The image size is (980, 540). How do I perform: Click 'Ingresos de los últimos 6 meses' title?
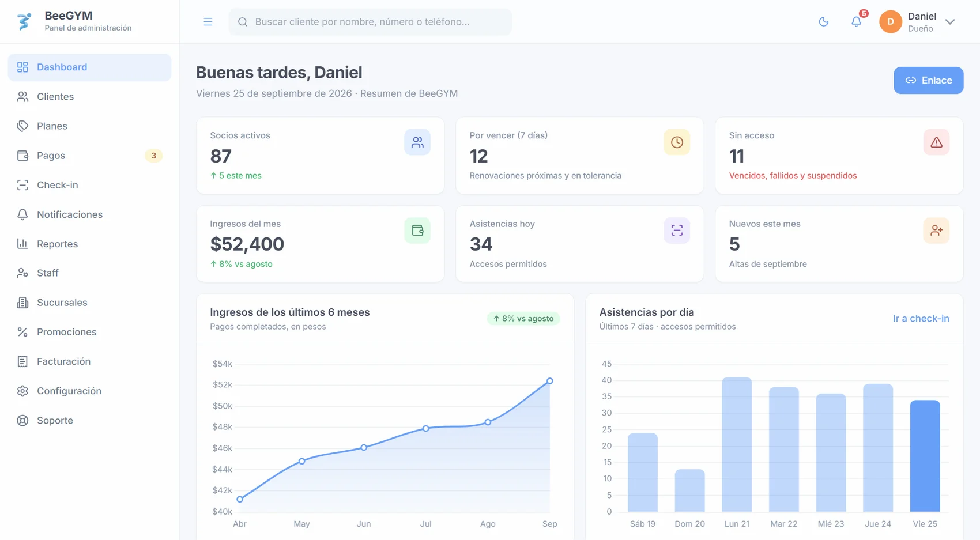[290, 312]
